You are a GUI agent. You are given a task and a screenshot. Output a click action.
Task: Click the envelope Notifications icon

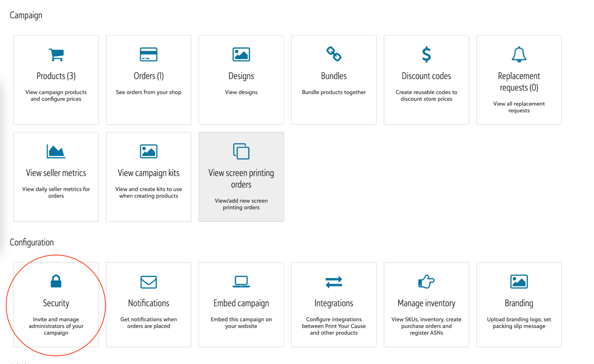149,282
